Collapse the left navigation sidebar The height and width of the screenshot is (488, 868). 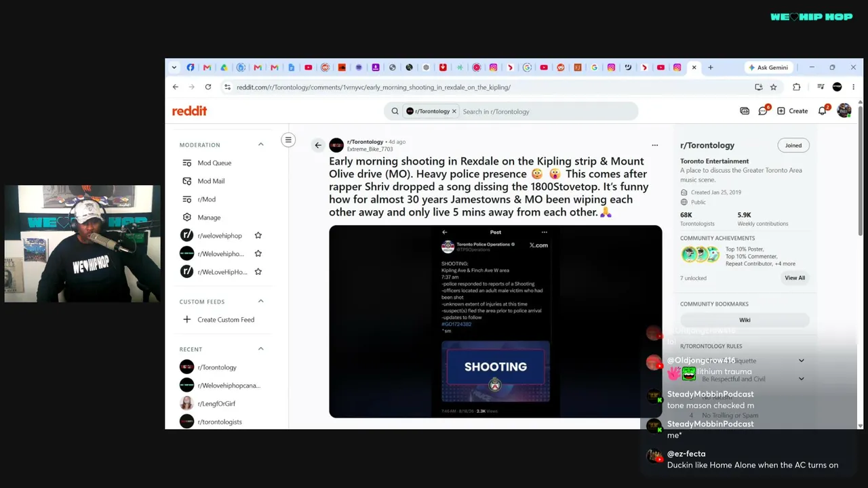(288, 140)
